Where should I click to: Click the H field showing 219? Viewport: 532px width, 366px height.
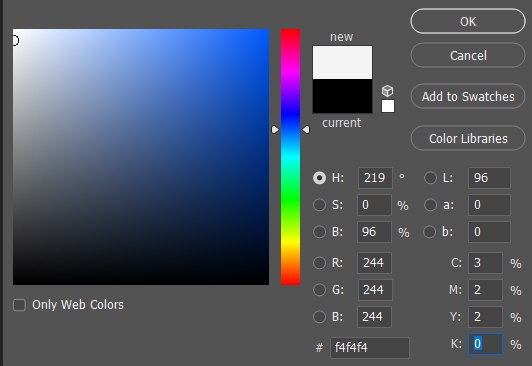point(375,178)
